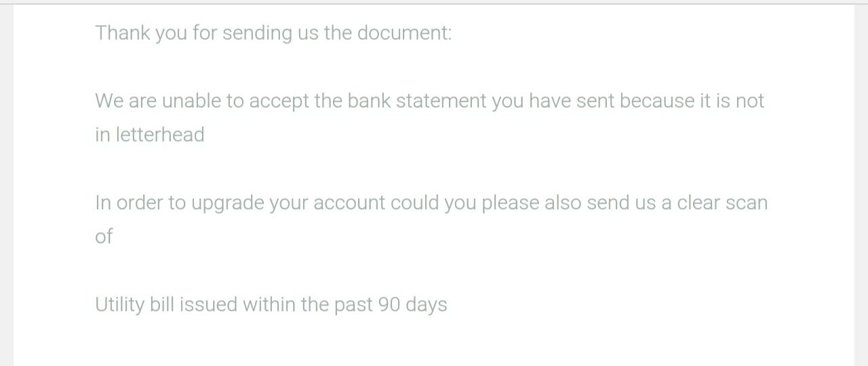This screenshot has height=366, width=868.
Task: Click the word "letterhead"
Action: tap(159, 134)
